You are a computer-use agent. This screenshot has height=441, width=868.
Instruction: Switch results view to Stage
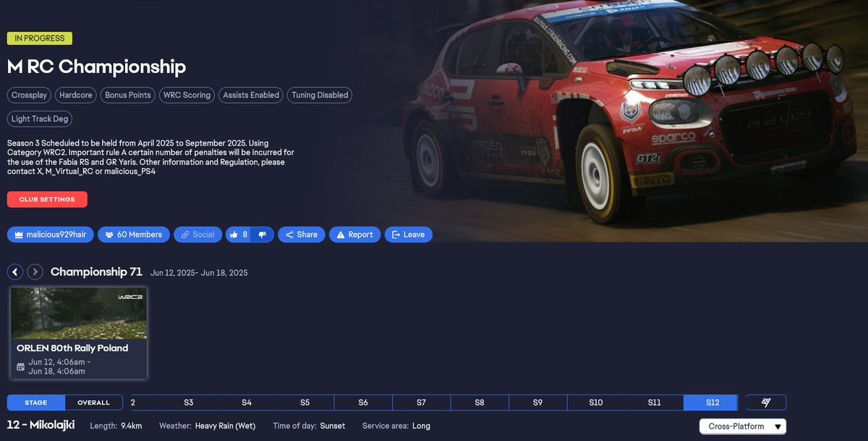tap(36, 403)
